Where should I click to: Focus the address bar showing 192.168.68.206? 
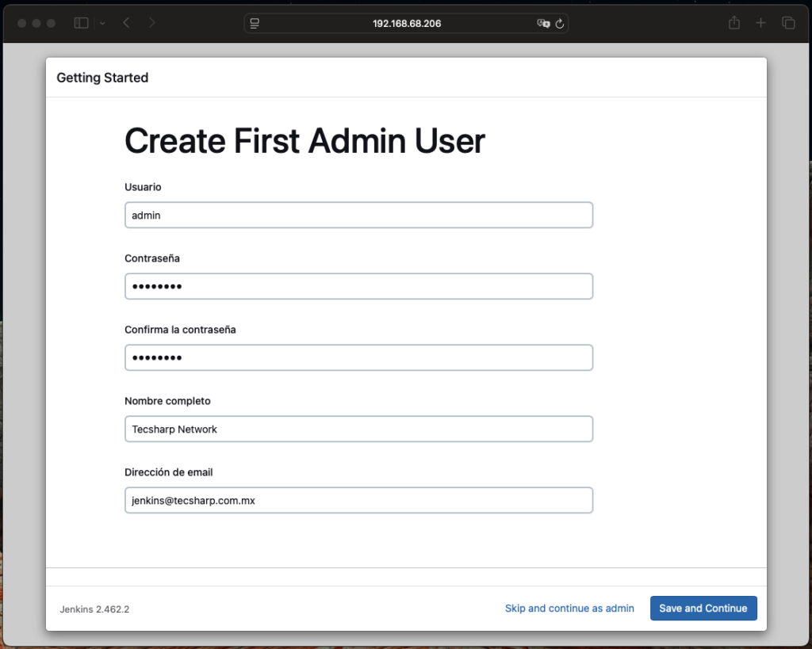tap(407, 23)
